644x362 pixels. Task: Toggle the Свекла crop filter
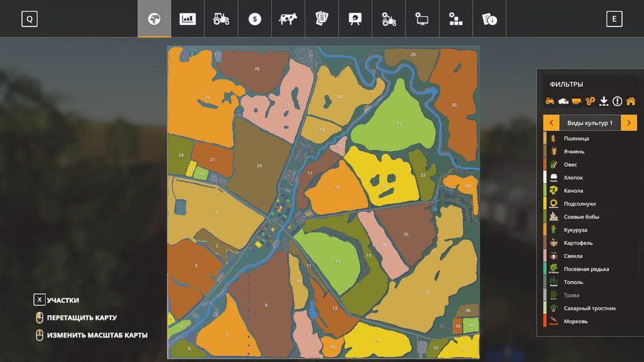[590, 256]
